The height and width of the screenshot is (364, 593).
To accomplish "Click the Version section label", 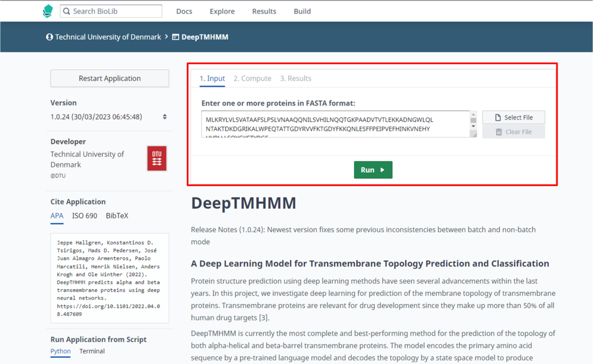I will (63, 103).
